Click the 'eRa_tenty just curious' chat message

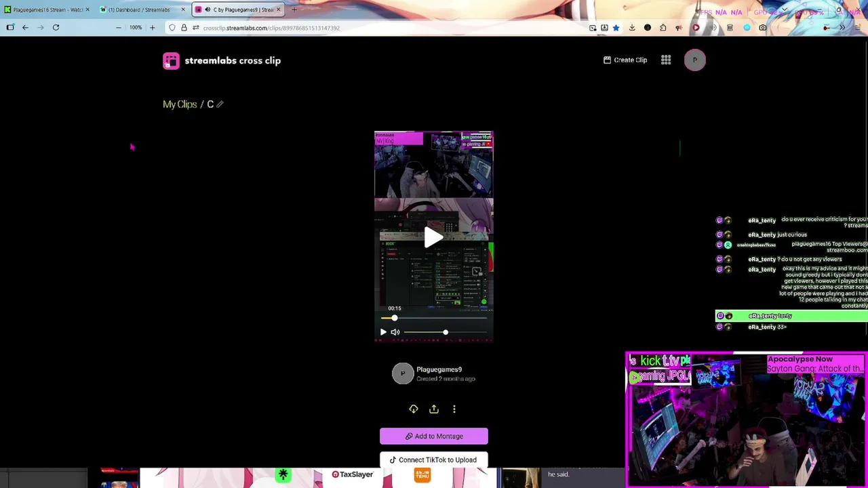[x=777, y=235]
